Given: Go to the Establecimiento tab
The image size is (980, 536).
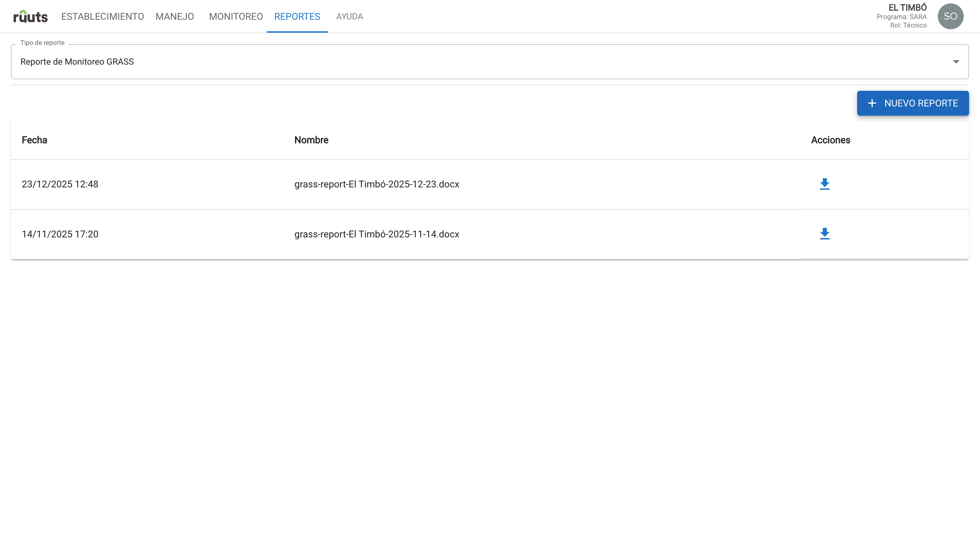Looking at the screenshot, I should point(102,16).
